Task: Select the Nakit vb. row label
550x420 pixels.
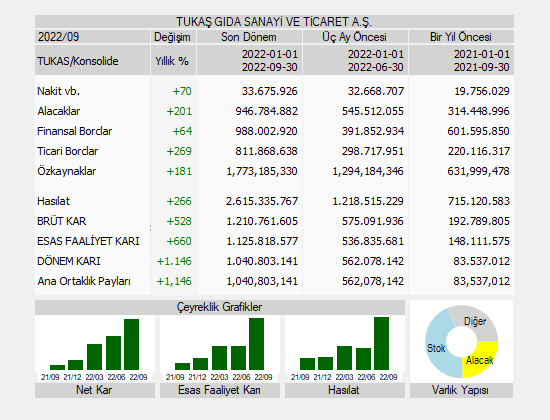Action: click(59, 91)
